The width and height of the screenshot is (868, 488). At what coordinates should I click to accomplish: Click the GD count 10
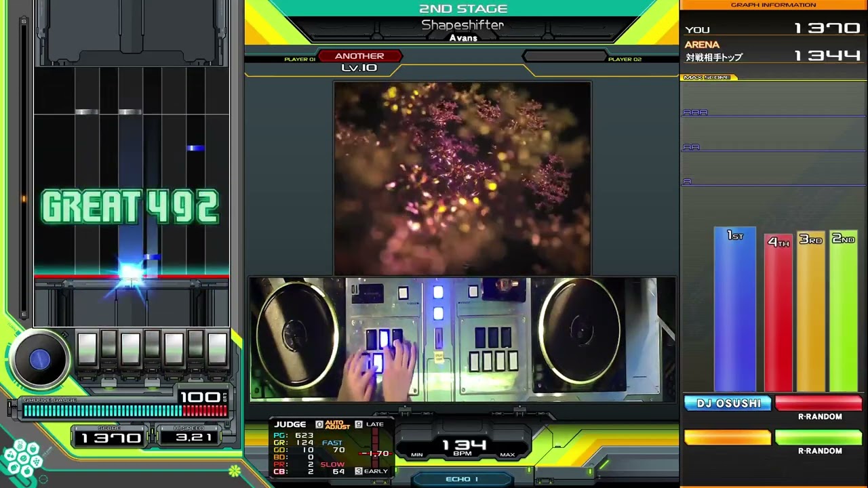click(307, 450)
